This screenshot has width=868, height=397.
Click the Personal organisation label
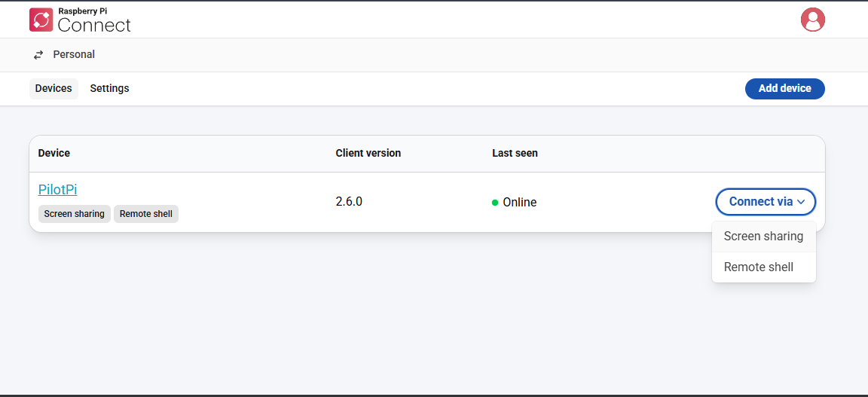[x=74, y=55]
